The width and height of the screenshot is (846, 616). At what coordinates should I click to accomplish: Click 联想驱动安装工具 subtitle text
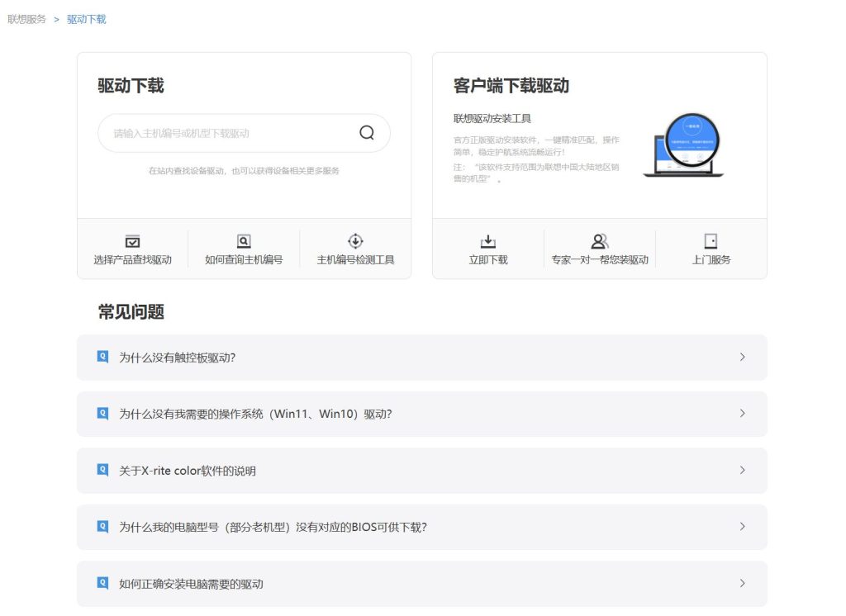[492, 119]
